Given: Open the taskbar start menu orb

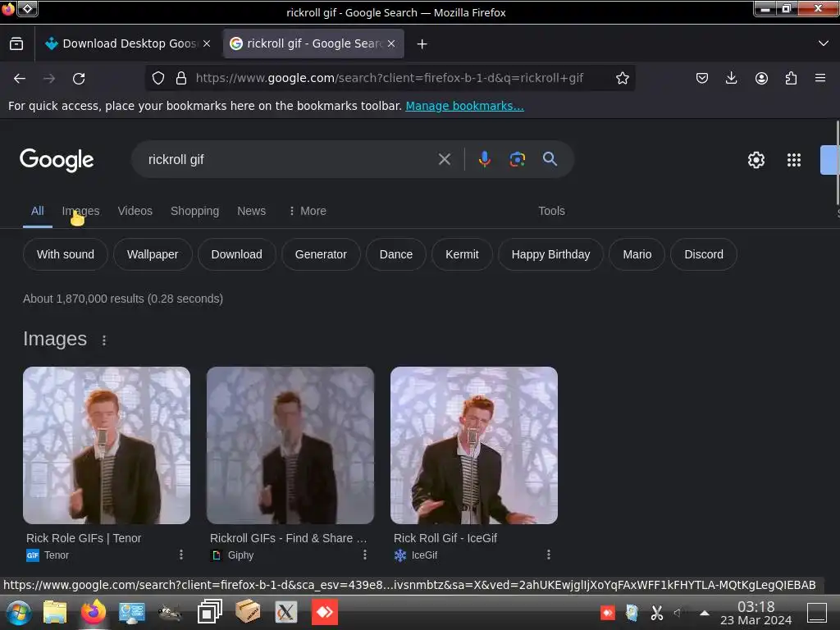Looking at the screenshot, I should [19, 612].
